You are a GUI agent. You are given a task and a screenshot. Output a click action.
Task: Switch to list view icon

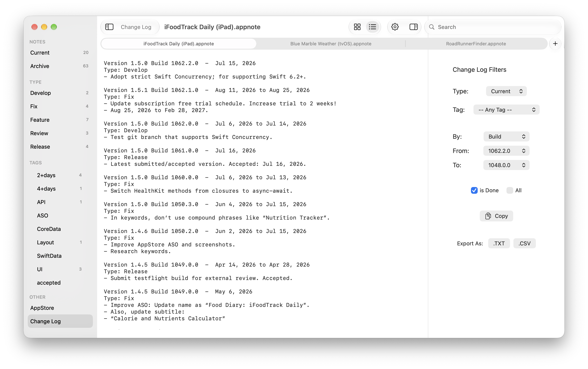pos(372,27)
